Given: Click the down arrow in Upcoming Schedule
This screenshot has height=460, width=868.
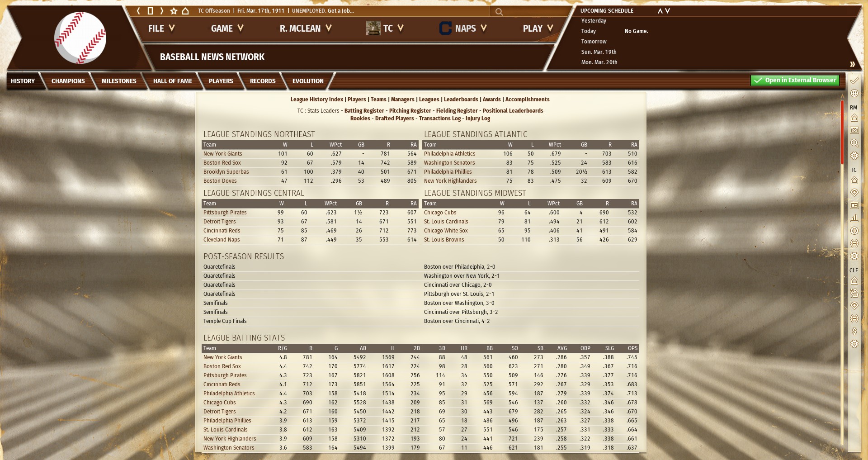Looking at the screenshot, I should tap(667, 11).
